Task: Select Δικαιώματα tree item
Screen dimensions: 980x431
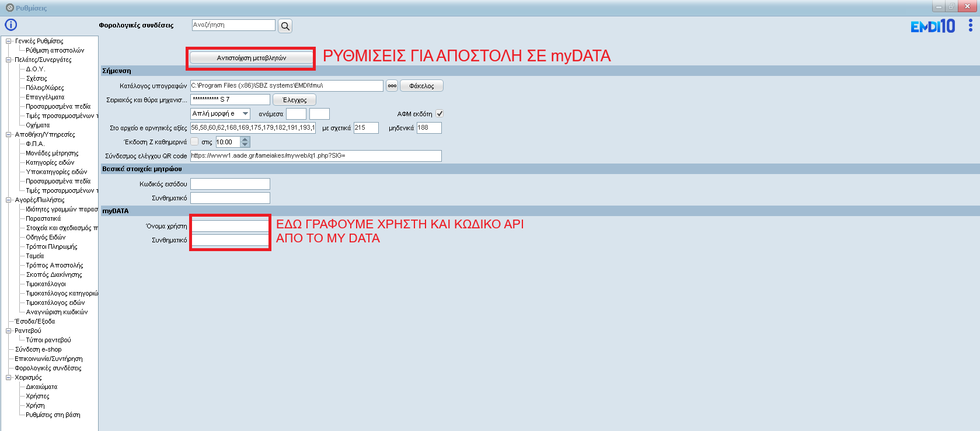Action: pos(41,387)
